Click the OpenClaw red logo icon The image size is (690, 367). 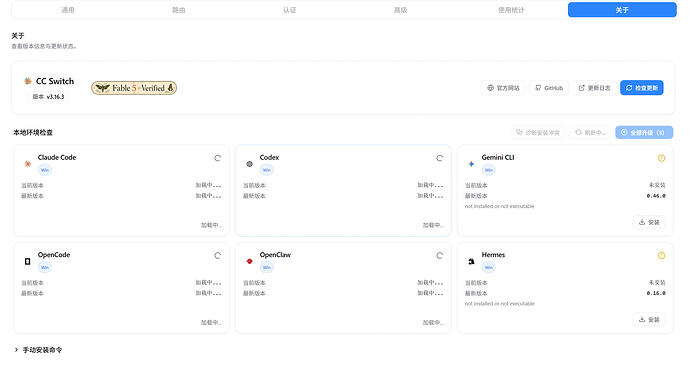click(250, 261)
